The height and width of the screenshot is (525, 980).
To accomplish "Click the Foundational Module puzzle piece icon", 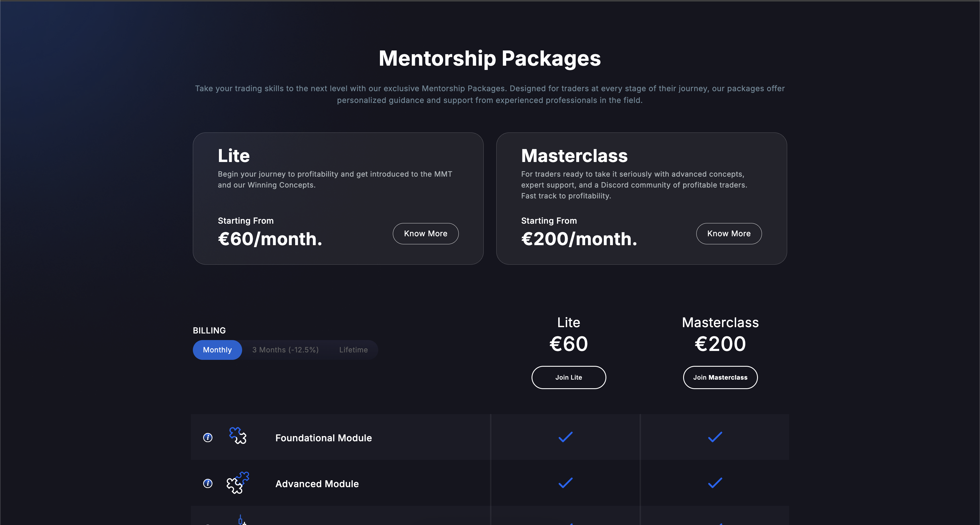I will point(238,436).
